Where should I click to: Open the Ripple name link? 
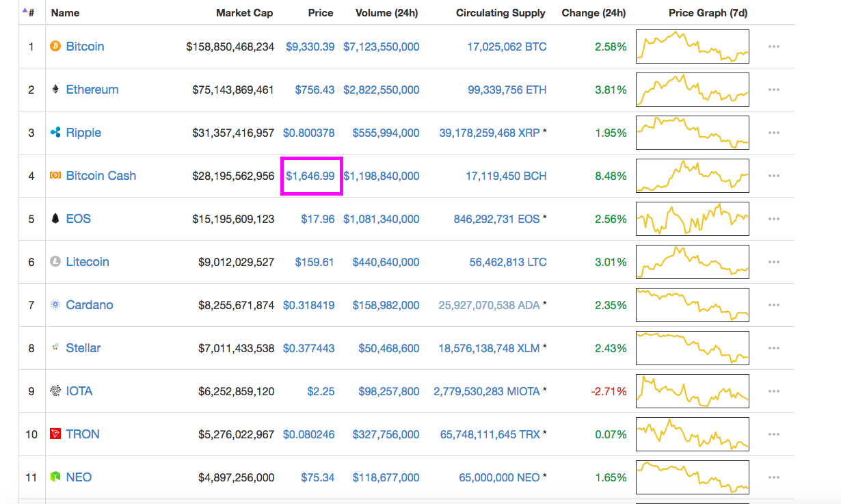pos(83,133)
